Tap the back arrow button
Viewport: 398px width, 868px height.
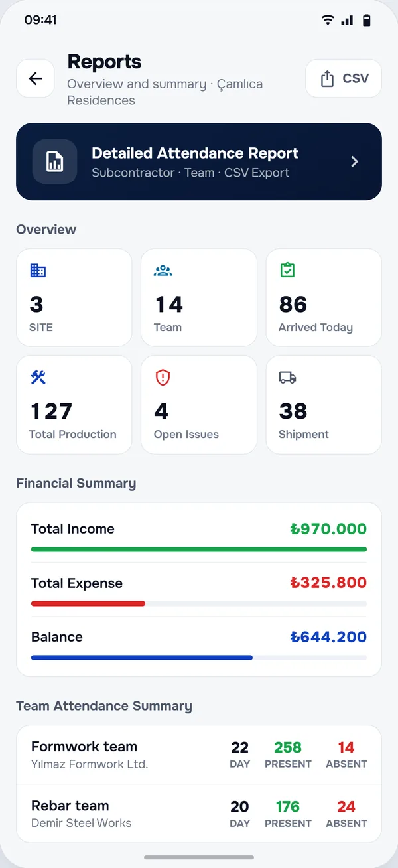[x=35, y=78]
